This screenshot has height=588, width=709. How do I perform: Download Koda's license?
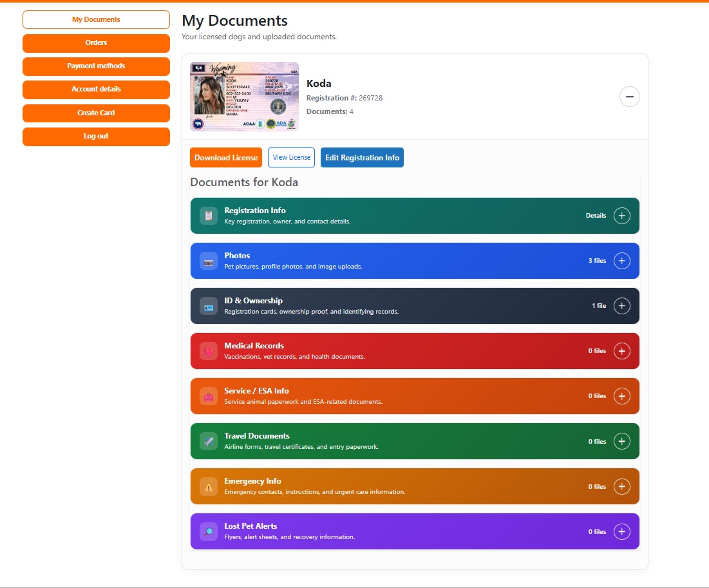pos(225,157)
